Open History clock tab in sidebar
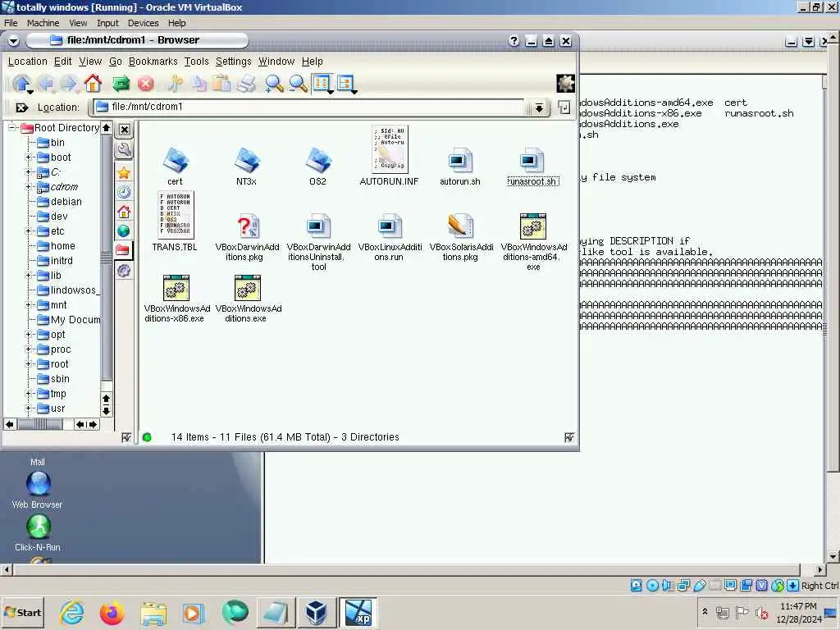The height and width of the screenshot is (630, 840). point(124,192)
